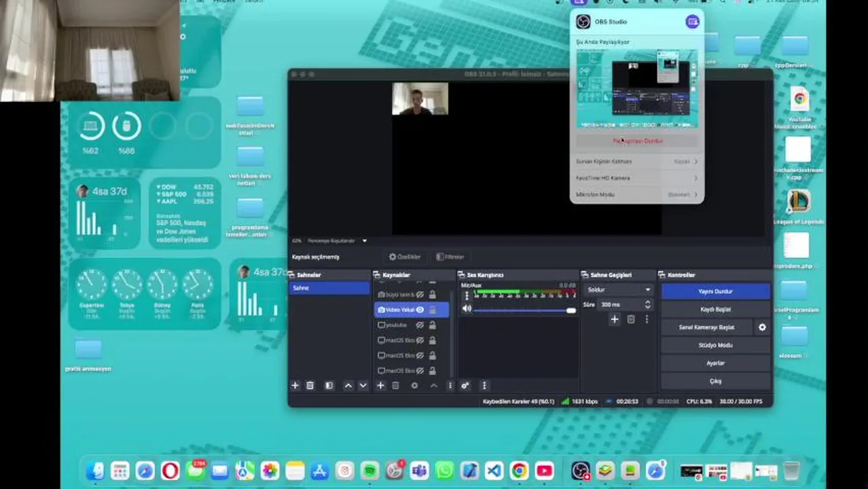Screen dimensions: 868x489
Task: Open the Soldur transition dropdown
Action: coord(619,290)
